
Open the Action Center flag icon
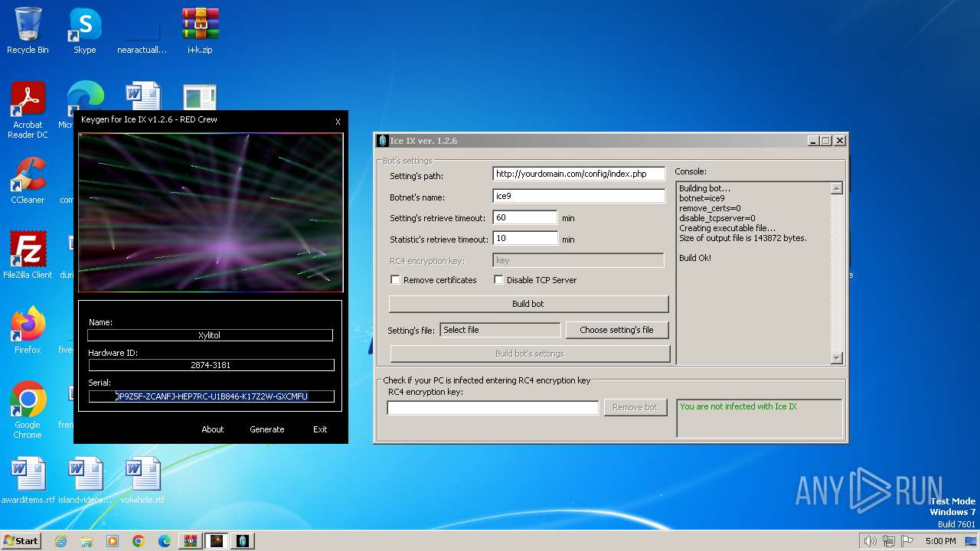tap(906, 541)
